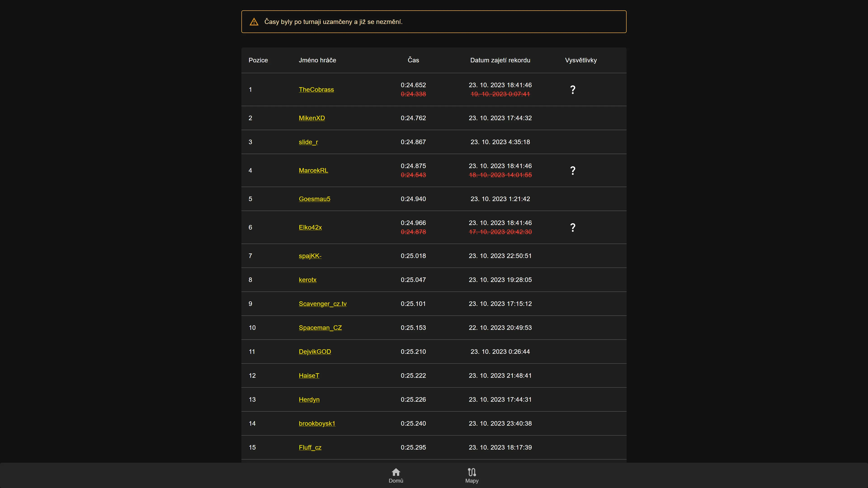
Task: Select the date 23. 10. 2023 18:17:39
Action: click(500, 447)
